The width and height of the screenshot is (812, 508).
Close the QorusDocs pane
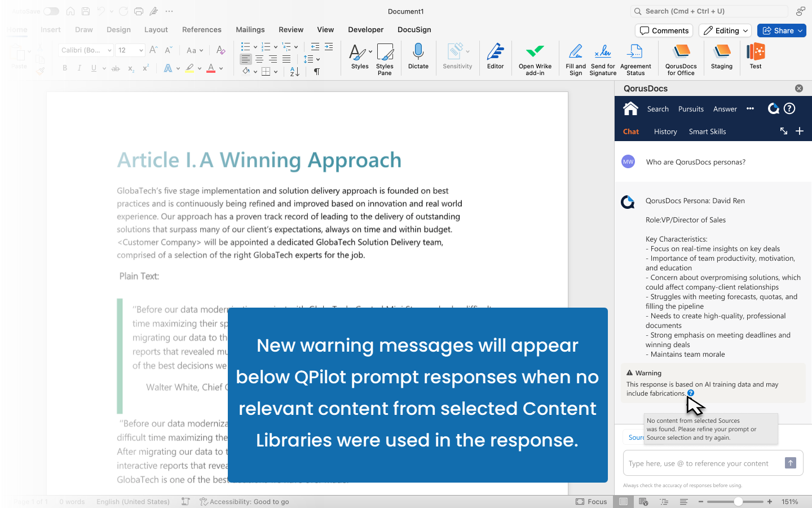pos(799,88)
